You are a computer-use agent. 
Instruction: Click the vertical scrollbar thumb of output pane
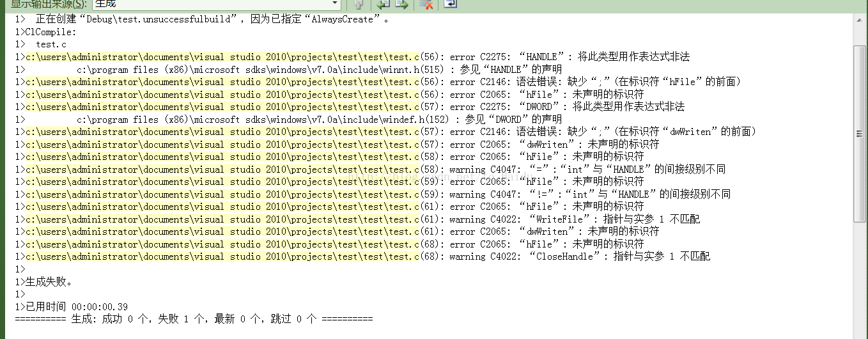tap(861, 134)
